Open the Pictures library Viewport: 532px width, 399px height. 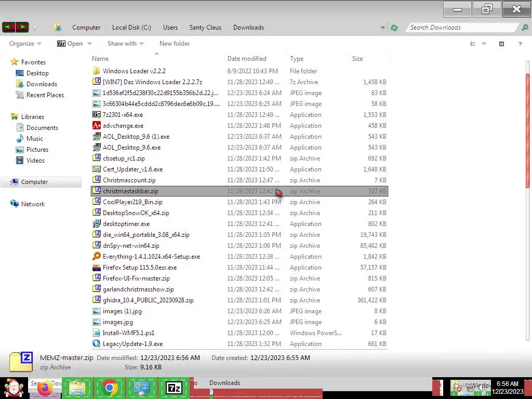[x=37, y=149]
